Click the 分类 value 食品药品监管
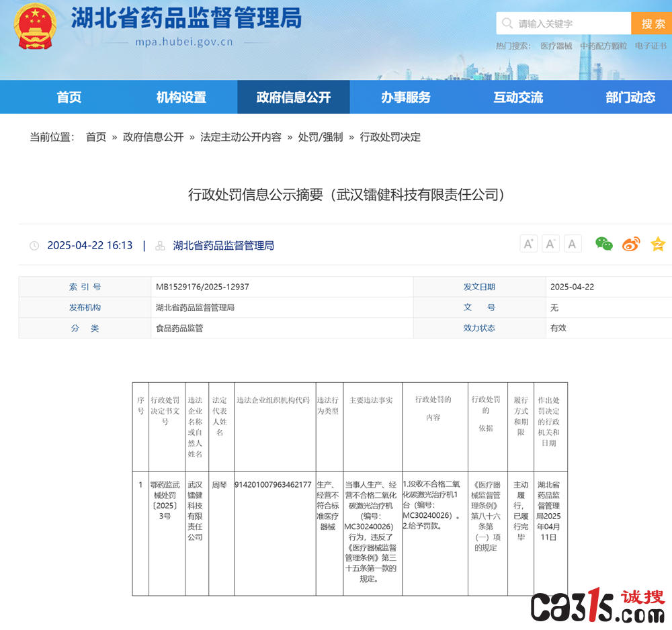Image resolution: width=672 pixels, height=630 pixels. [x=179, y=328]
